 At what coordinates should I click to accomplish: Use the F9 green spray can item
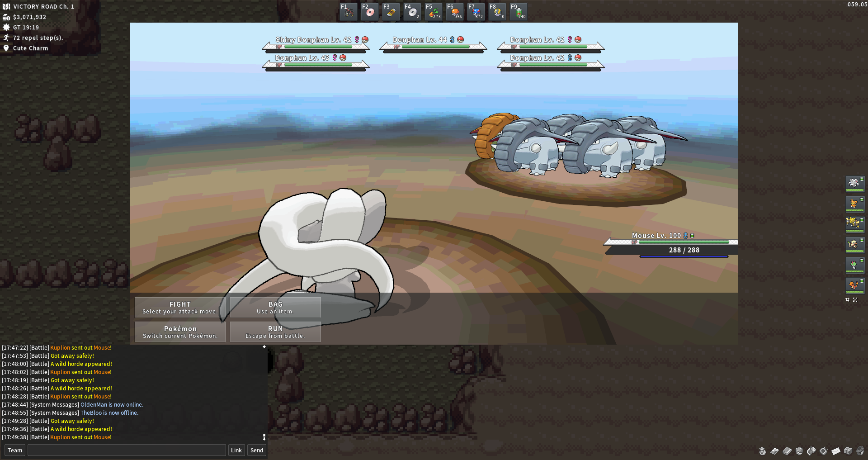[519, 12]
